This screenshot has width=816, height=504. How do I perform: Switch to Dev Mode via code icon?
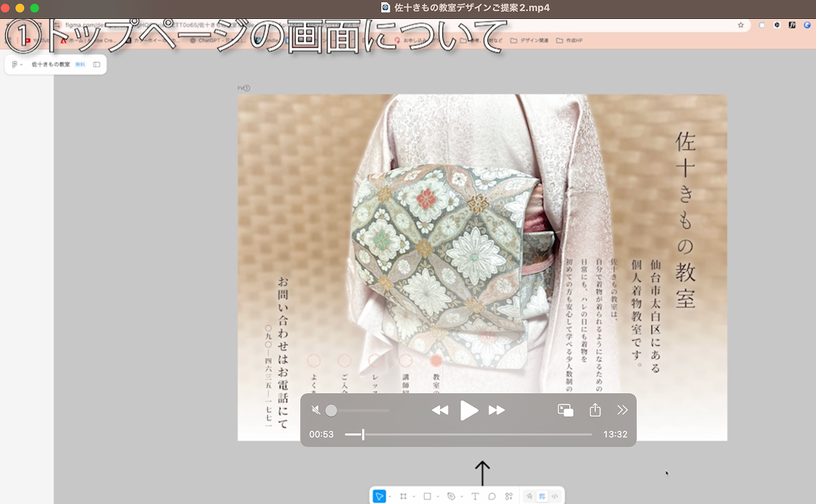click(554, 496)
